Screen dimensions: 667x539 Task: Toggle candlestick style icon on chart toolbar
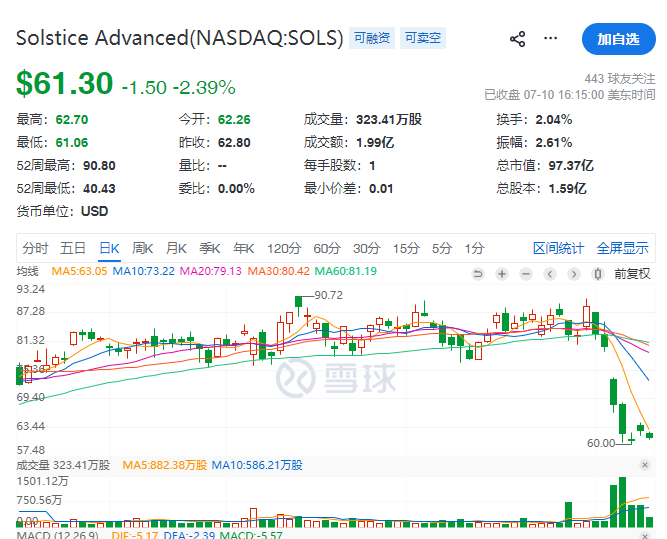point(598,274)
